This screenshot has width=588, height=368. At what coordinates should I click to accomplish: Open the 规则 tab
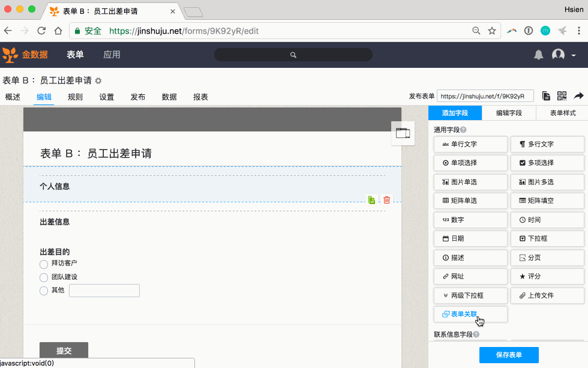coord(75,97)
